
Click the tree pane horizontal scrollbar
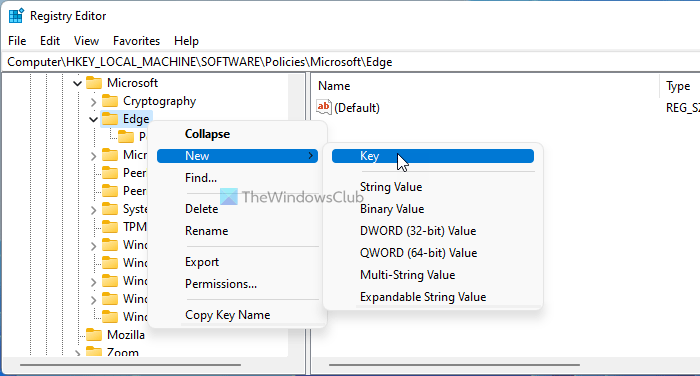point(130,365)
